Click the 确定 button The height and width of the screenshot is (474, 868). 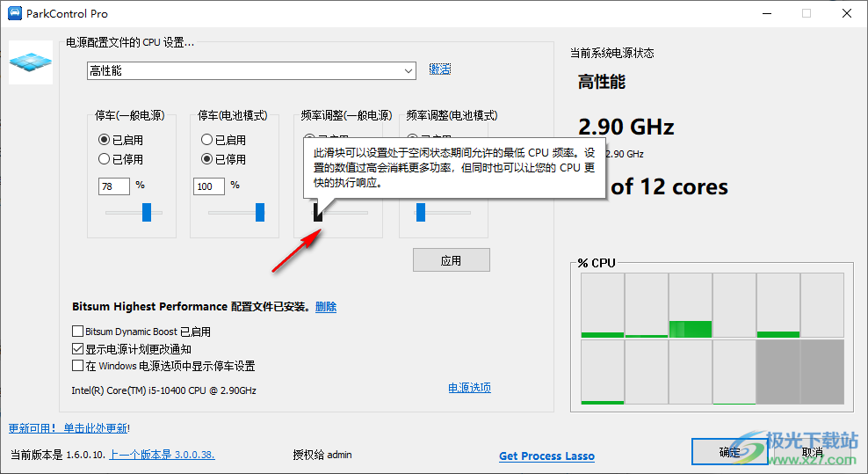(x=729, y=452)
